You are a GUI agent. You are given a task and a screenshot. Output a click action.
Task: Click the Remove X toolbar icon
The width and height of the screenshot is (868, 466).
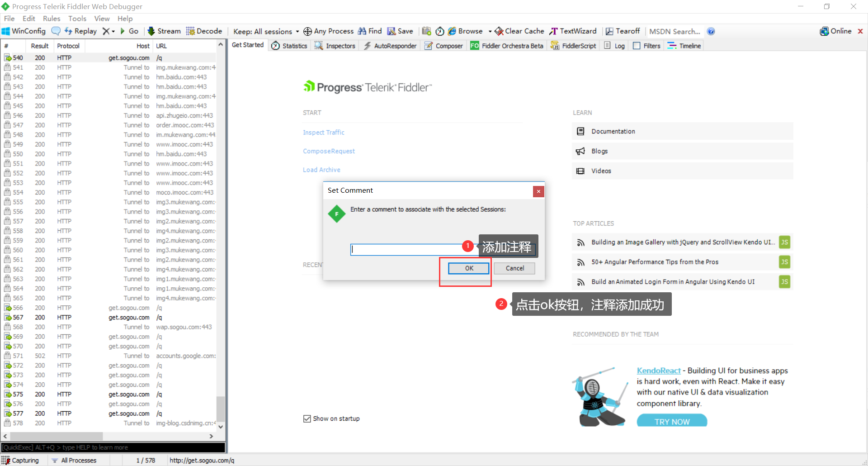106,31
